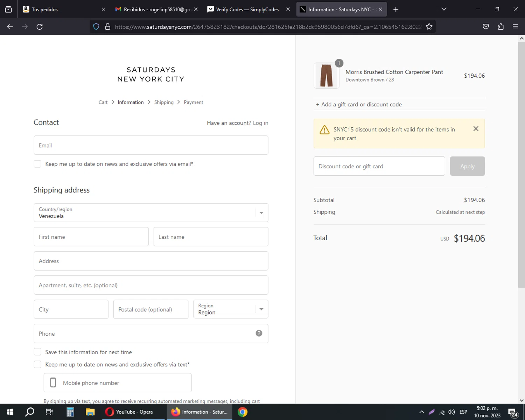Viewport: 525px width, 420px height.
Task: Click the Payment breadcrumb step
Action: pyautogui.click(x=194, y=102)
